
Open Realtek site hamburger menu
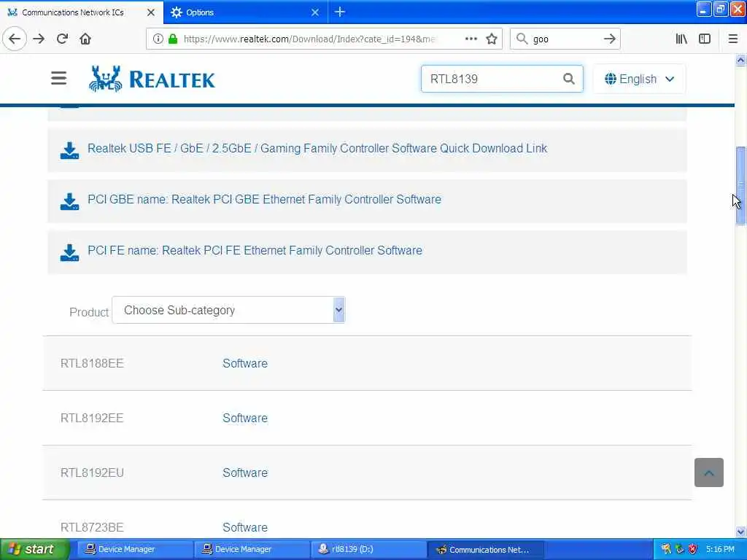click(x=58, y=77)
